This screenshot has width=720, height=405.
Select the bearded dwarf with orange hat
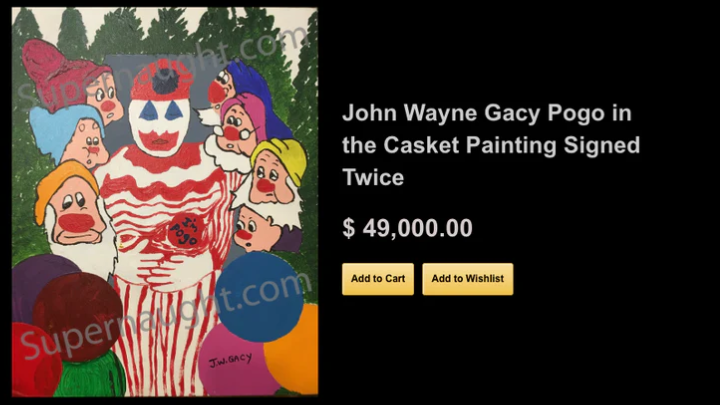point(73,211)
